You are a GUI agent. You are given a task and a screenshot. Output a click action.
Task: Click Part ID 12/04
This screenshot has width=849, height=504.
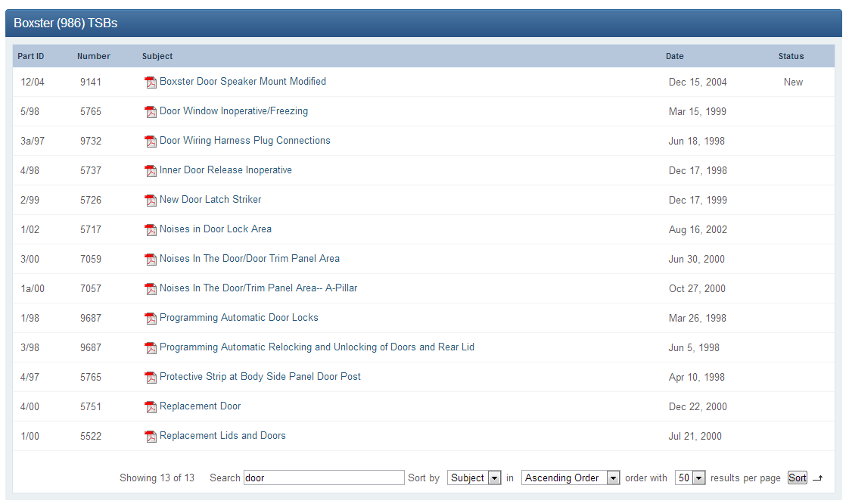click(x=33, y=82)
